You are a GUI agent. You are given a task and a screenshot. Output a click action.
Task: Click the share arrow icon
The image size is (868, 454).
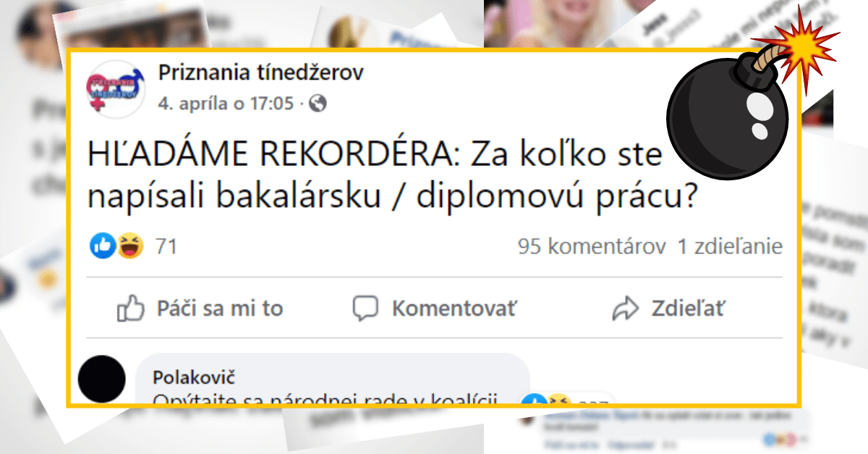coord(624,309)
